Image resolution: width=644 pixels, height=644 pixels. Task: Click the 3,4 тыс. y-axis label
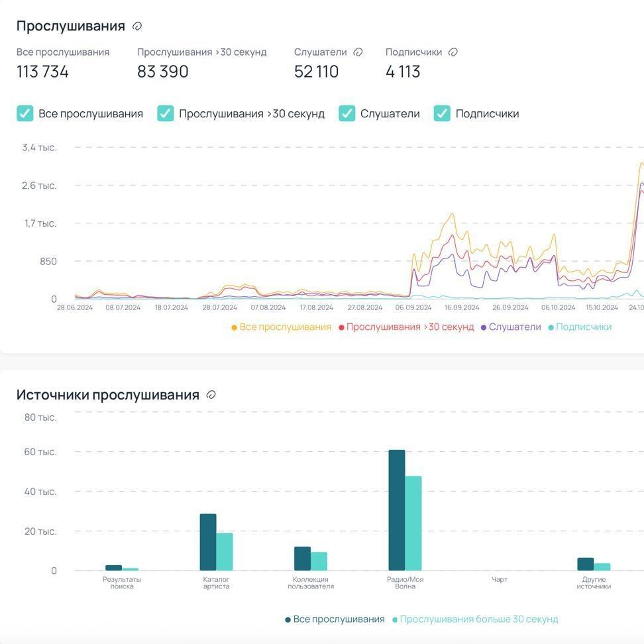pyautogui.click(x=40, y=148)
